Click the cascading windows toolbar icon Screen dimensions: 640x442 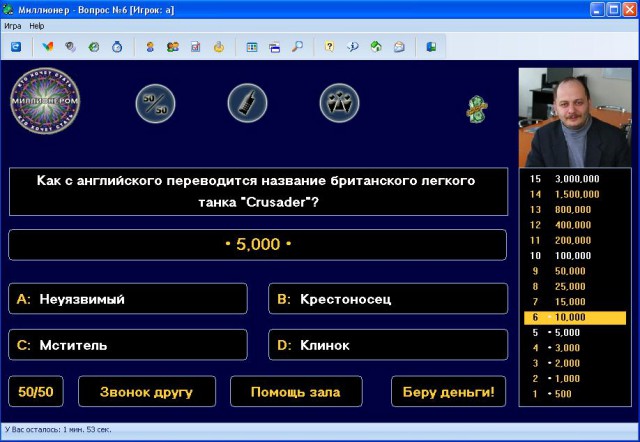pos(275,47)
